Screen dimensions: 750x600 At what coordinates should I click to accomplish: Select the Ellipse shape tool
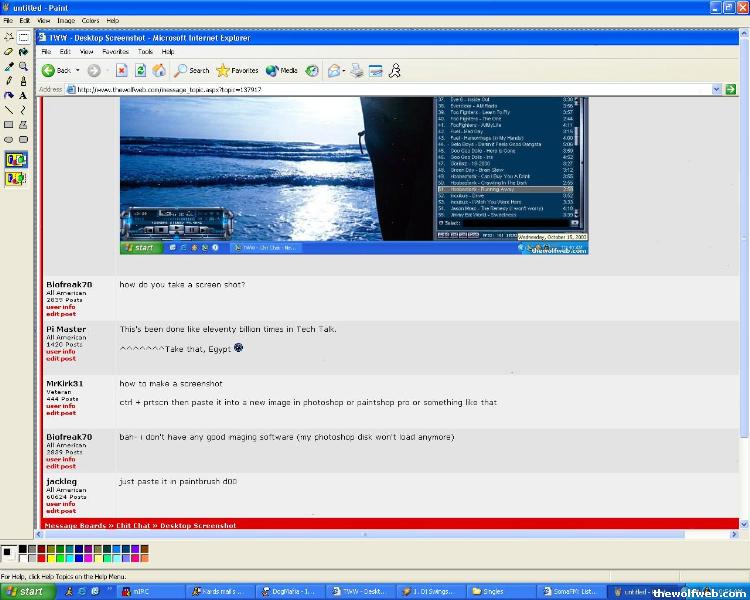point(9,140)
